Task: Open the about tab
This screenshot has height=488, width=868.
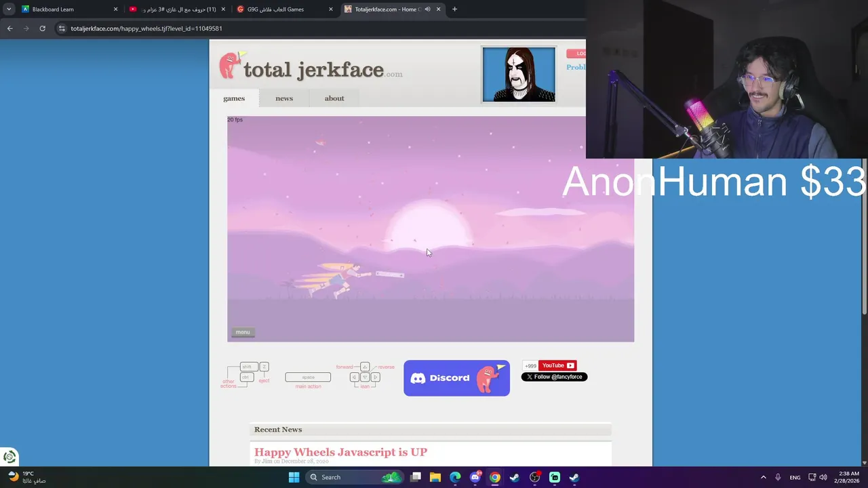Action: tap(334, 98)
